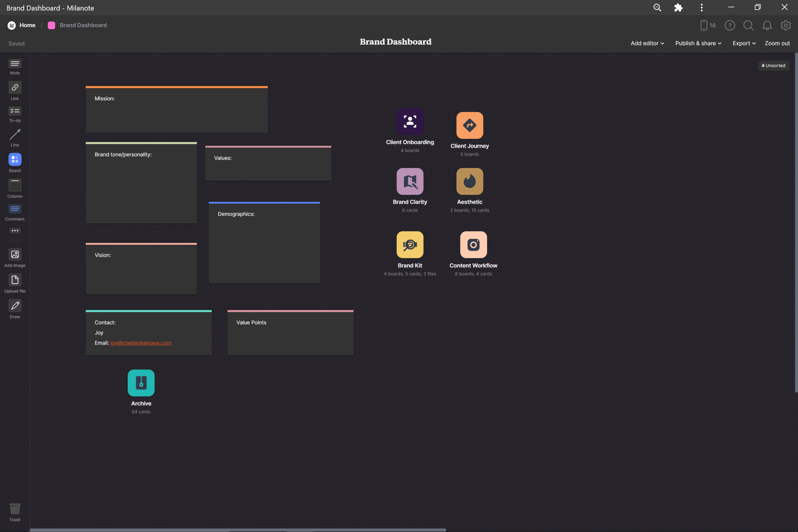
Task: Go to Home in breadcrumb
Action: coord(27,26)
